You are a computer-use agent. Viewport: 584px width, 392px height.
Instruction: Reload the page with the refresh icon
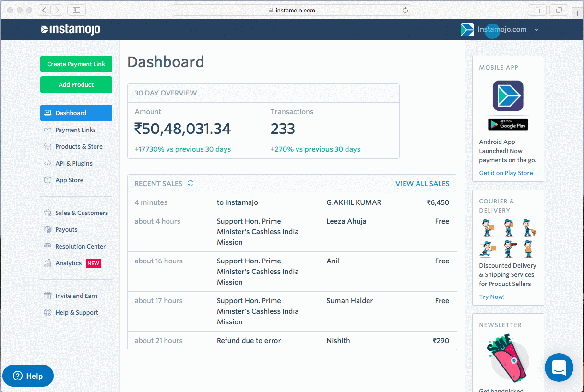click(405, 10)
